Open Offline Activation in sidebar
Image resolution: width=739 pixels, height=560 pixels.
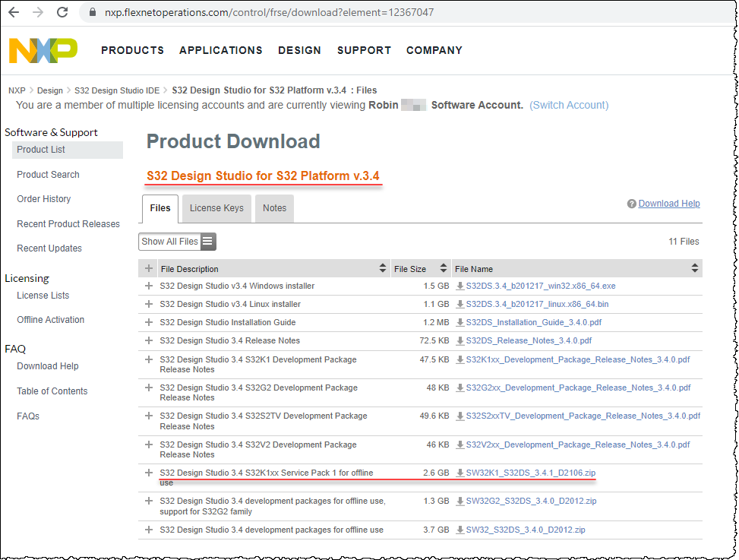pos(50,320)
